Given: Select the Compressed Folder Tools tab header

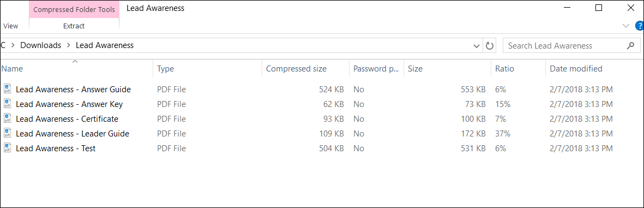Looking at the screenshot, I should pyautogui.click(x=74, y=9).
